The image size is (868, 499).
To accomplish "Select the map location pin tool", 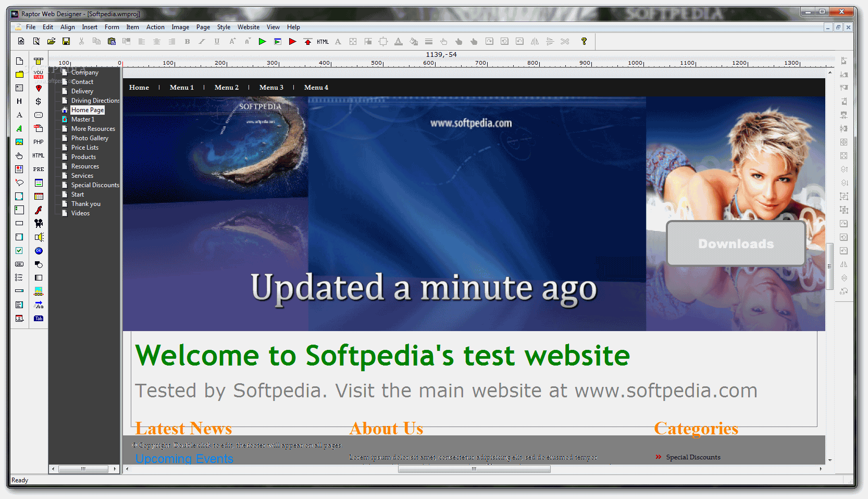I will point(39,88).
